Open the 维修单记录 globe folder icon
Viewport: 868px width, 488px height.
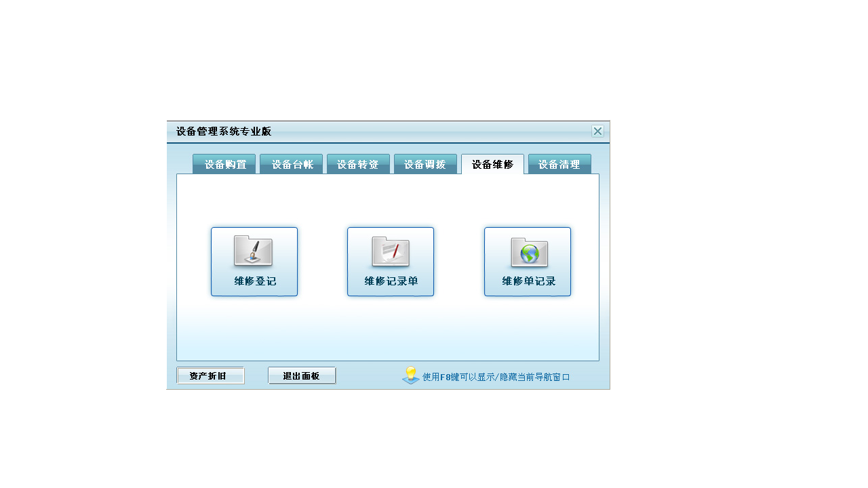click(x=528, y=252)
